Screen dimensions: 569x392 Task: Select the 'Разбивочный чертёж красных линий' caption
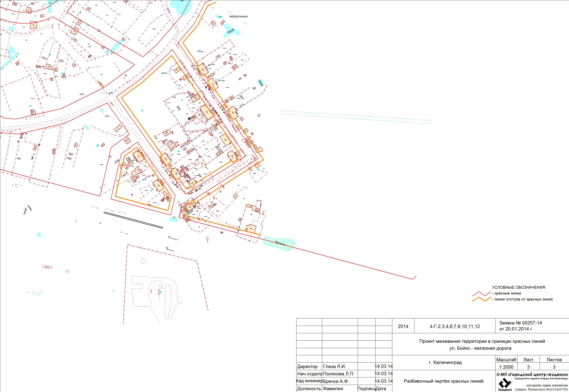(443, 381)
